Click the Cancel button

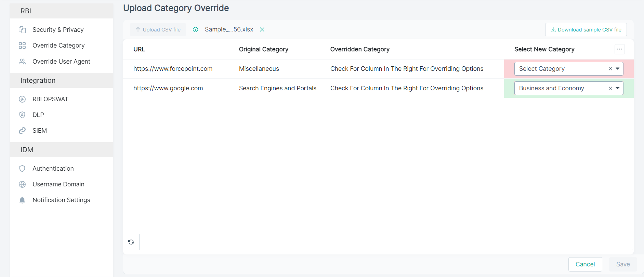point(585,264)
